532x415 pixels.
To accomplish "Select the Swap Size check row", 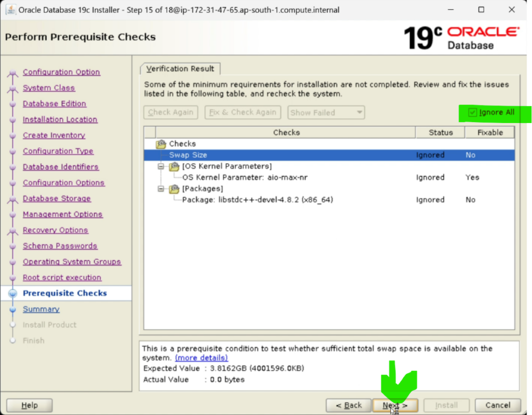I will [x=329, y=155].
